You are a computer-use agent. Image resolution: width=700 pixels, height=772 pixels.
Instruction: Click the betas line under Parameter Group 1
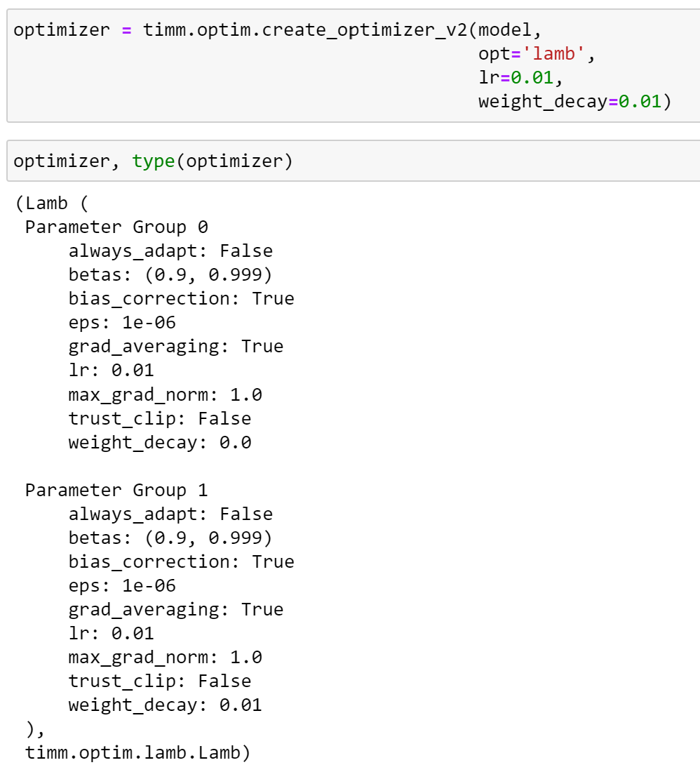(170, 538)
